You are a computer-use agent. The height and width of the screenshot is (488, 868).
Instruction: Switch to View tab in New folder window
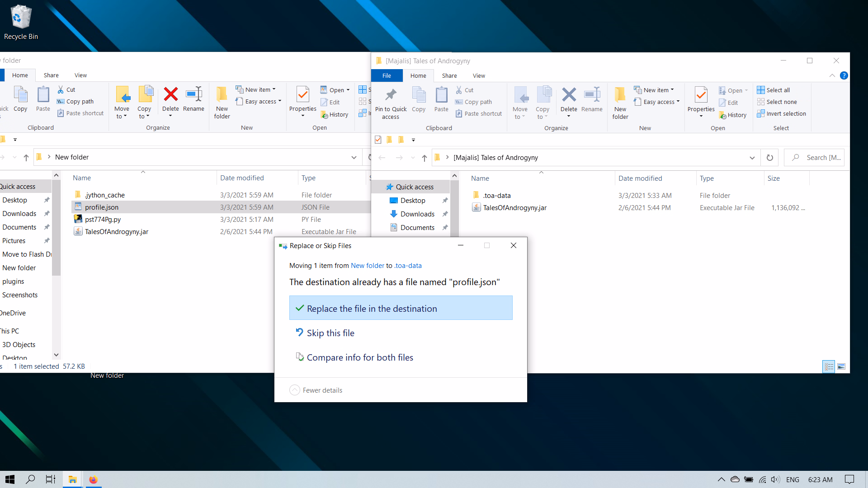pyautogui.click(x=80, y=75)
